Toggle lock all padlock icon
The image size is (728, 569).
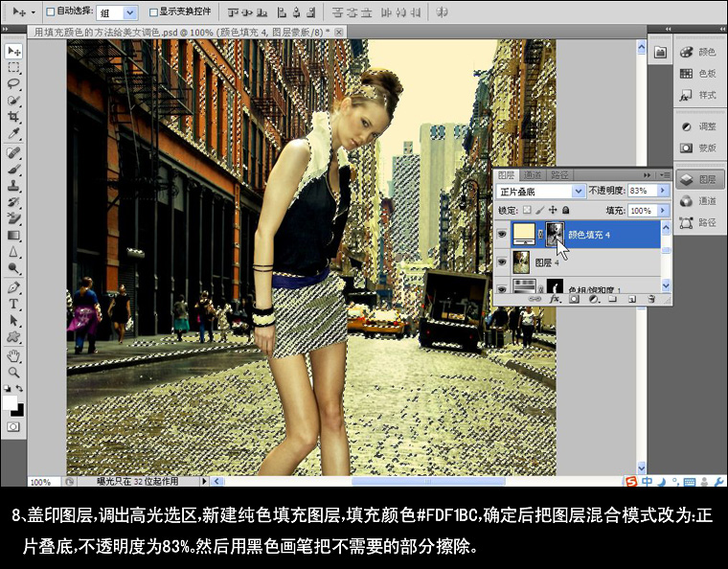[x=566, y=210]
